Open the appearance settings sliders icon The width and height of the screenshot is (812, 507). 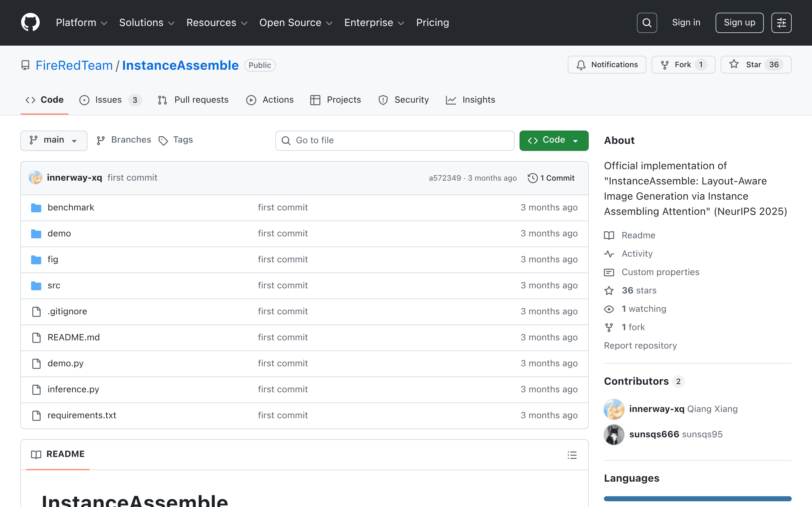click(x=781, y=23)
